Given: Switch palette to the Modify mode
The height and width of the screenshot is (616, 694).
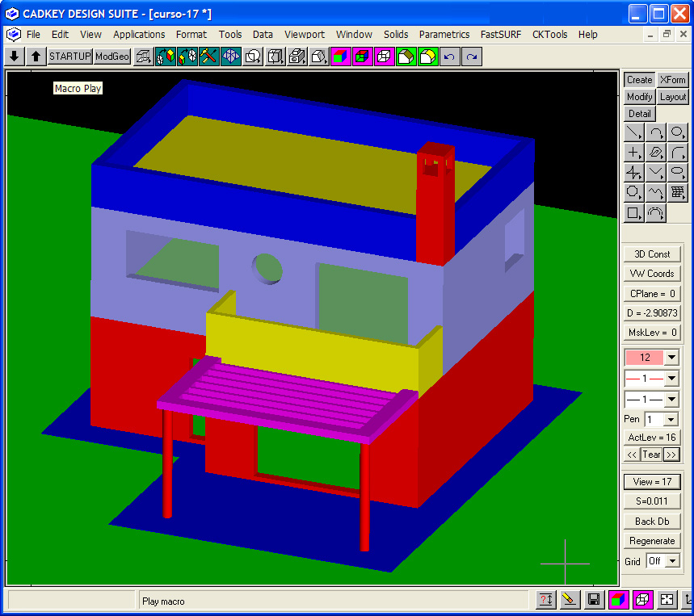Looking at the screenshot, I should pos(639,97).
